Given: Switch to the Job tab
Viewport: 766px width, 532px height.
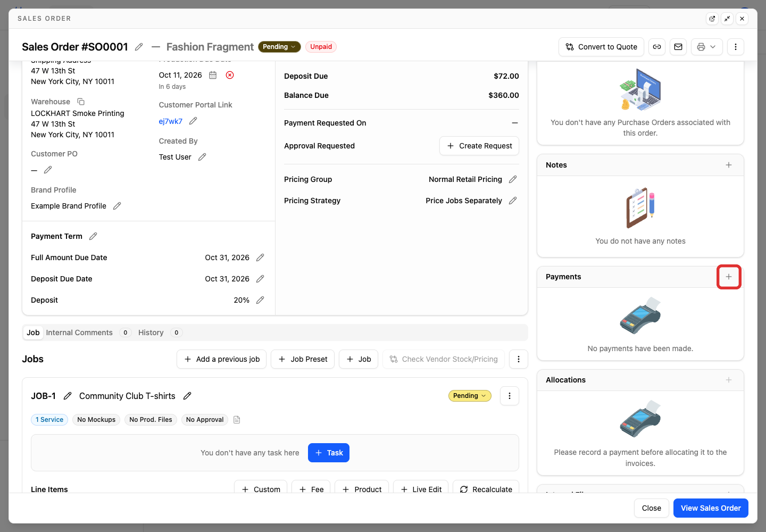Looking at the screenshot, I should coord(33,332).
